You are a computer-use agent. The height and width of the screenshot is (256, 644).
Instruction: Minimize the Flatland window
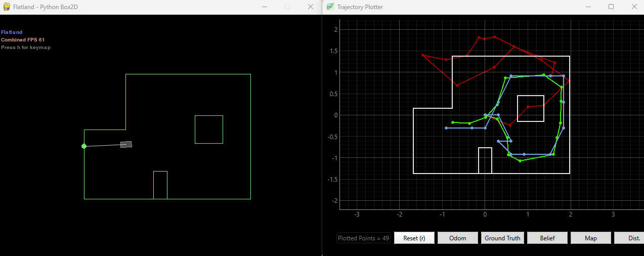[x=264, y=7]
